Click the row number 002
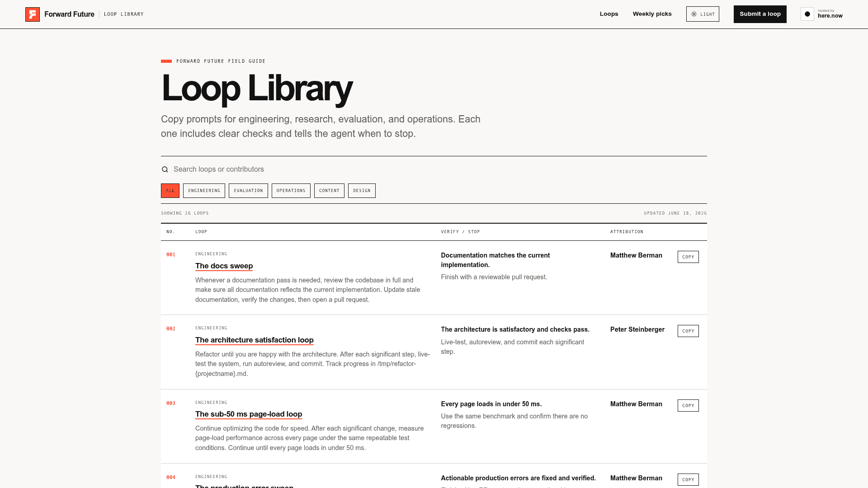Screen dimensions: 868x488 (x=171, y=329)
